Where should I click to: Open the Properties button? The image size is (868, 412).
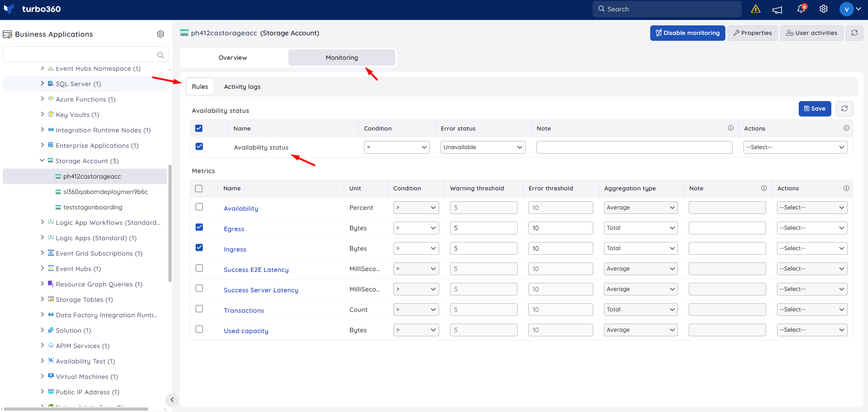pyautogui.click(x=753, y=33)
